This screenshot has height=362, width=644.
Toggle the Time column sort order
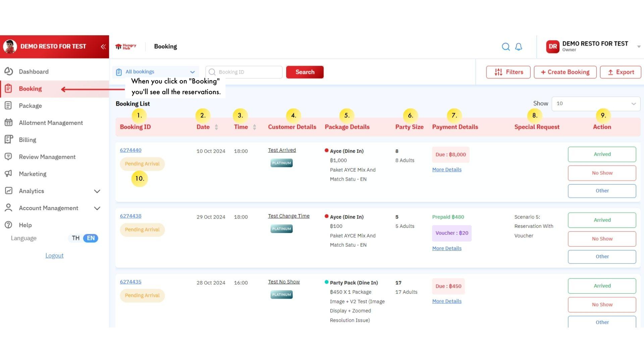255,127
